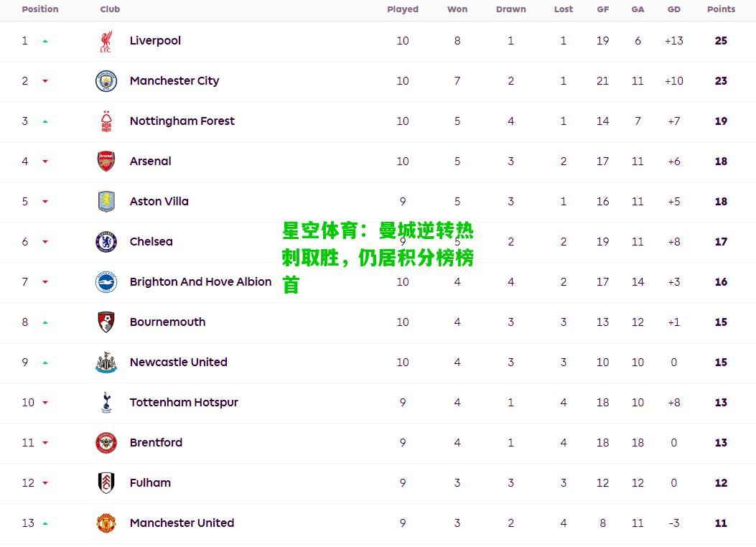Image resolution: width=756 pixels, height=547 pixels.
Task: Select the Tottenham Hotspur cockerel logo
Action: click(x=106, y=403)
